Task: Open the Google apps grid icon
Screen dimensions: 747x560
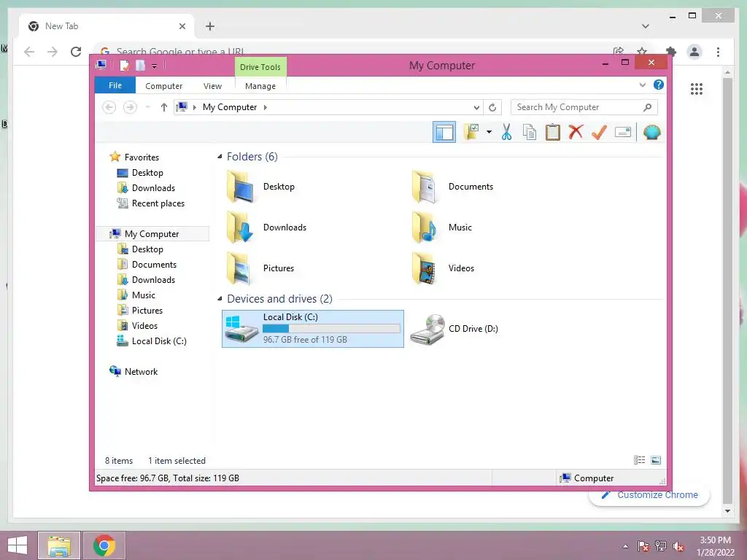Action: pos(697,88)
